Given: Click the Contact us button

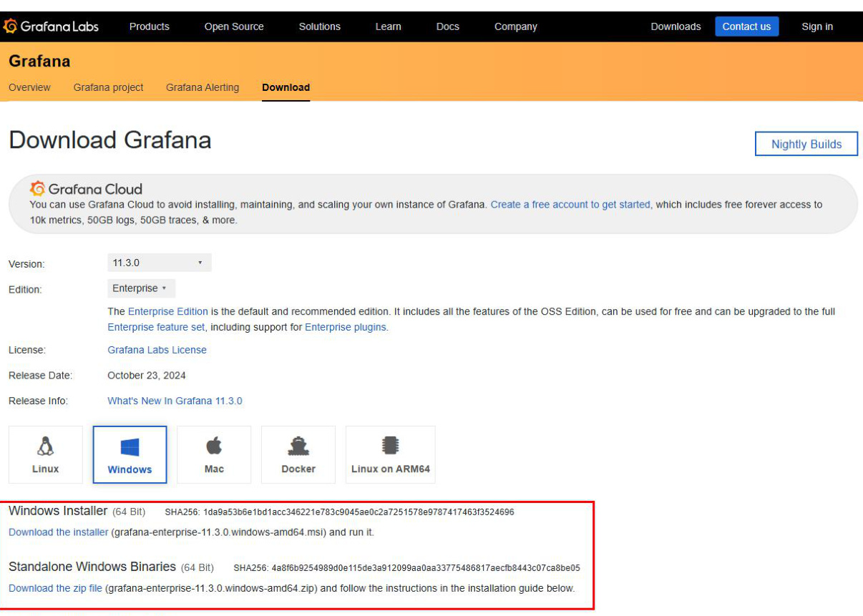Looking at the screenshot, I should [746, 26].
